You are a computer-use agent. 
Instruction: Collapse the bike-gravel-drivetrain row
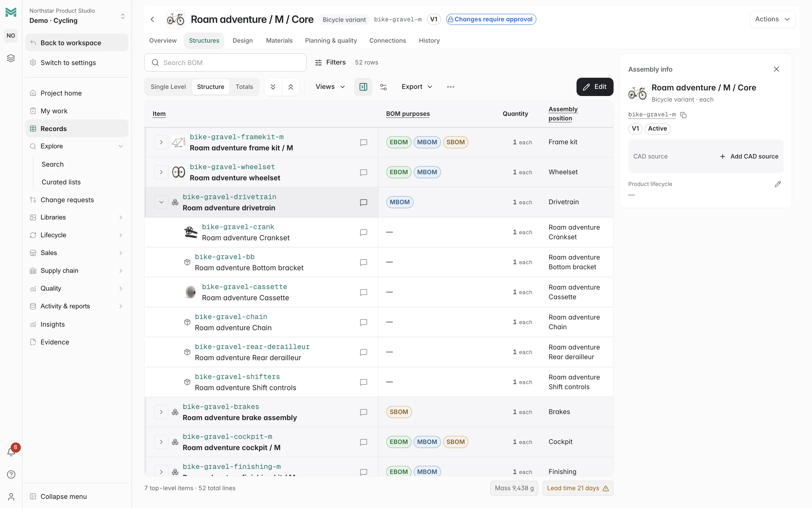[x=161, y=202]
